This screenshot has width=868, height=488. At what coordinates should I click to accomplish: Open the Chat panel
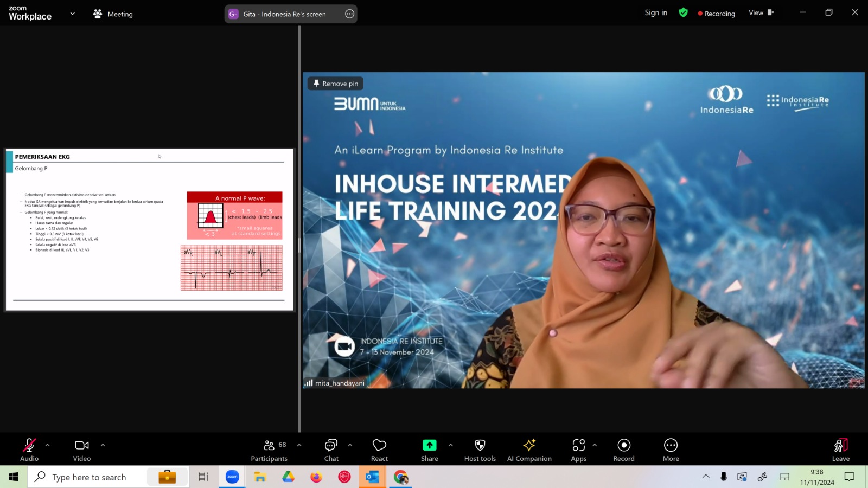pyautogui.click(x=331, y=450)
